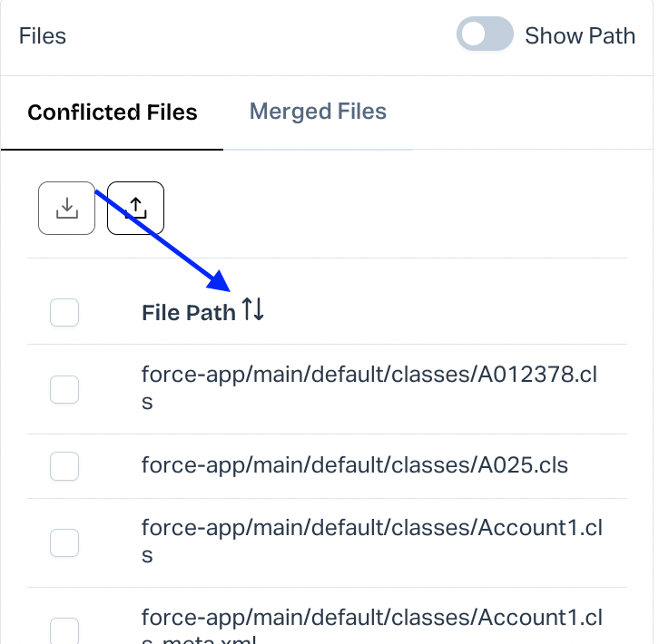Tick the Account1.cls-meta.xml row checkbox

[x=64, y=630]
